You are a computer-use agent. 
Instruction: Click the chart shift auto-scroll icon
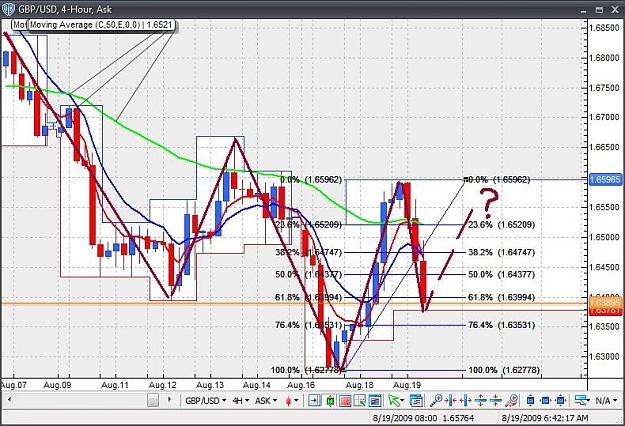314,400
